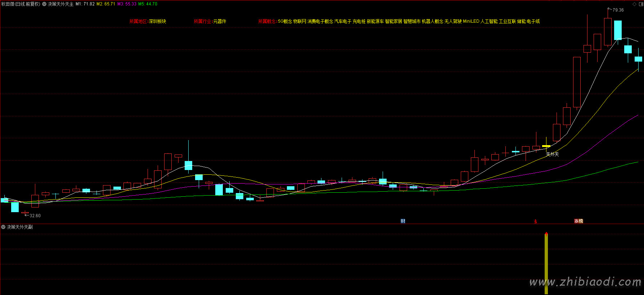Click the 79.36 high price label
644x295 pixels.
pyautogui.click(x=618, y=10)
